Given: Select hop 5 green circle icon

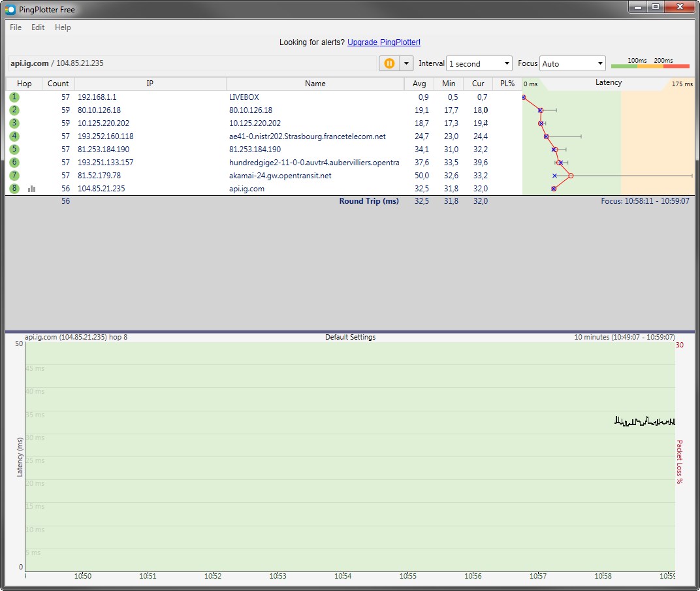Looking at the screenshot, I should click(x=14, y=149).
